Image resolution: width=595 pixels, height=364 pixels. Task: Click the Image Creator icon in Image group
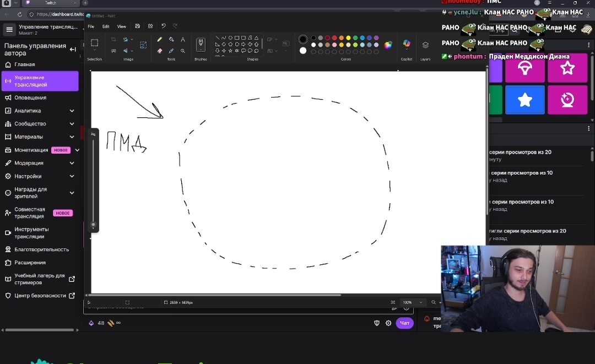pos(143,45)
